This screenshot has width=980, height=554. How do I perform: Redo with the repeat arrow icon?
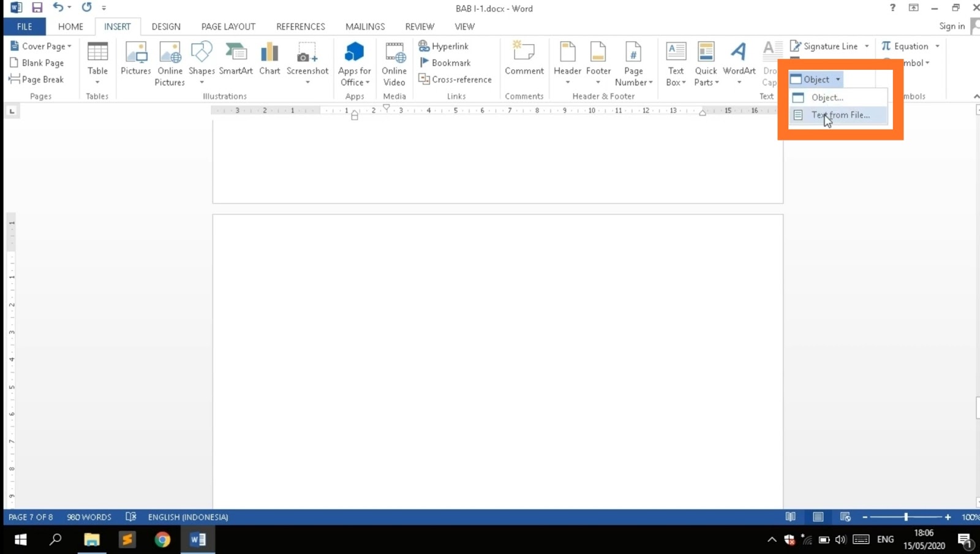point(86,7)
